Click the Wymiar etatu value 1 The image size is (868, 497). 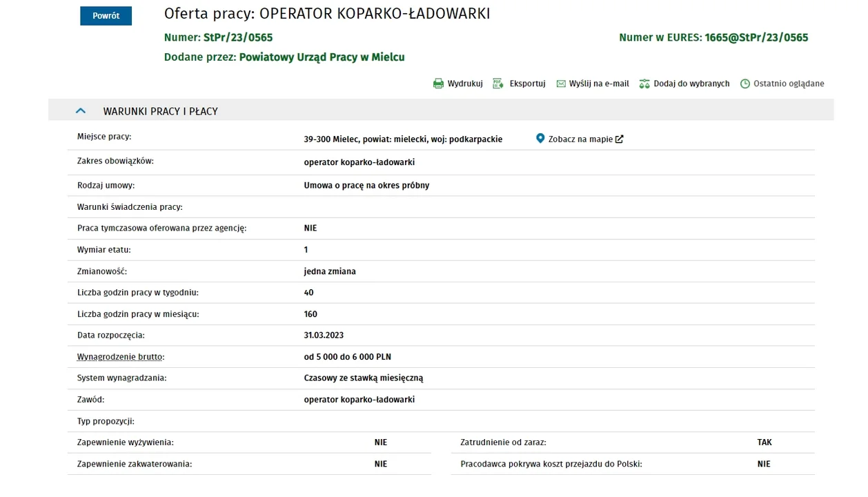(x=306, y=250)
